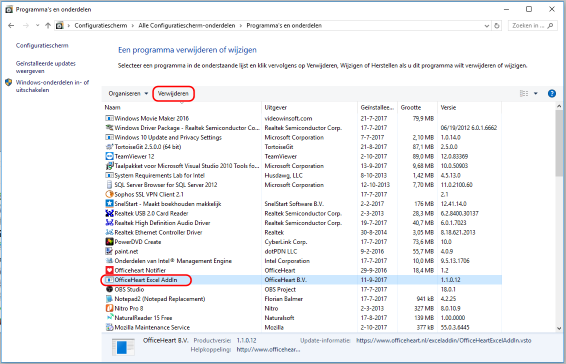566x364 pixels.
Task: Select Taalpakket voor Microsoft Visual Studio 2010
Action: click(302, 166)
